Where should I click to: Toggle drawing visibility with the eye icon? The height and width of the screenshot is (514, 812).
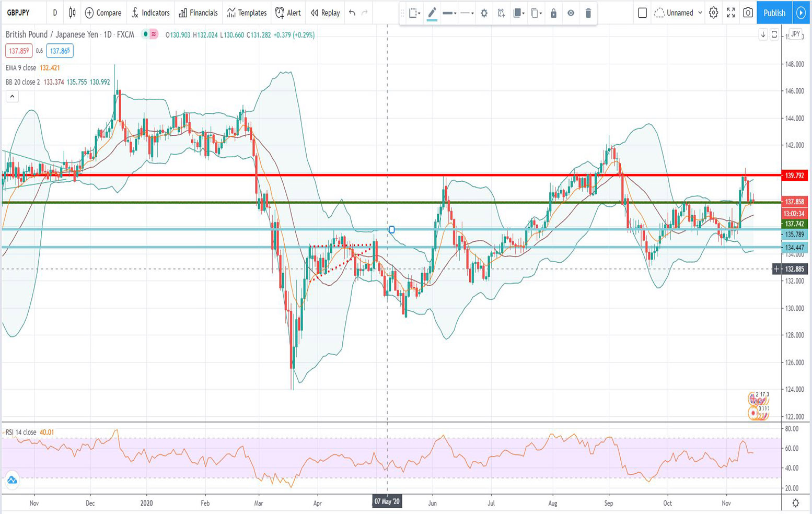[x=570, y=13]
